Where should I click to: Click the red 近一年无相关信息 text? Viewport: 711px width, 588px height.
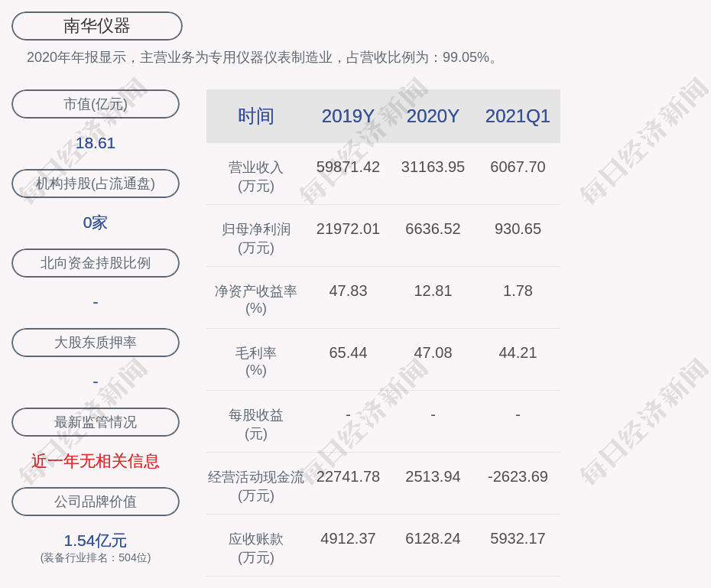(96, 462)
